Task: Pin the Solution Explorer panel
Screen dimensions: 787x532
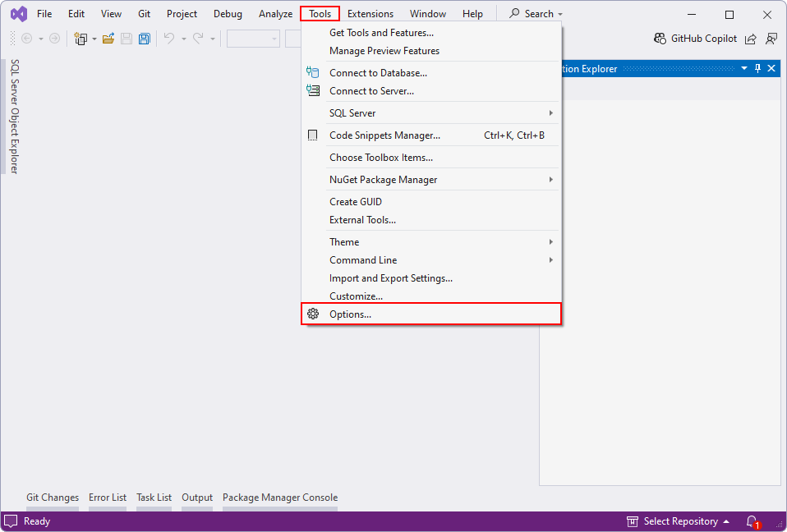Action: coord(757,68)
